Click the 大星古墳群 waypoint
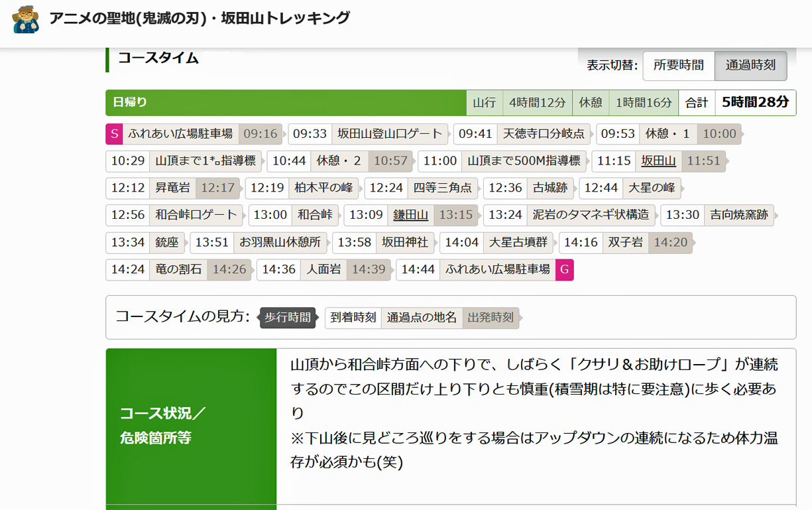 click(518, 242)
